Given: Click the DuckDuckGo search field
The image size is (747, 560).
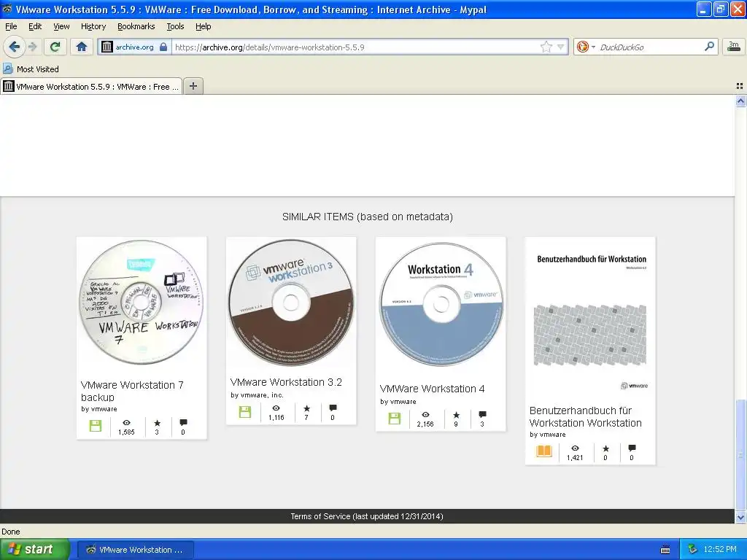Looking at the screenshot, I should 650,47.
